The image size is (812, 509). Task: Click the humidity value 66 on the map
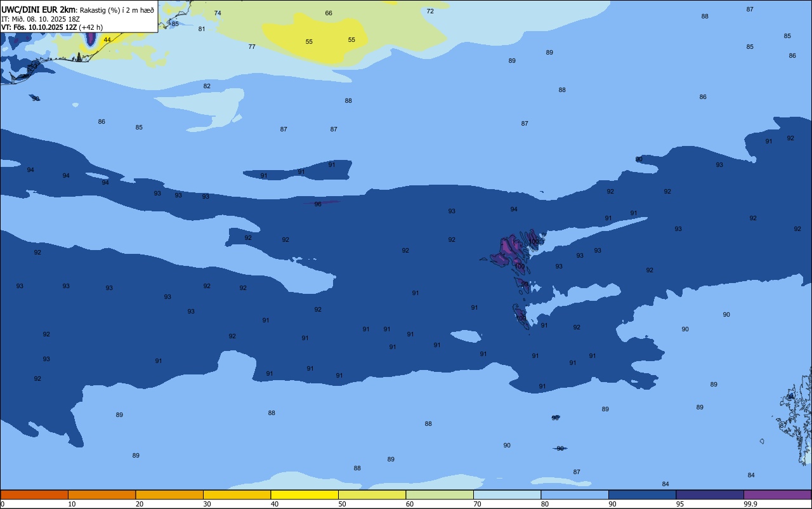pyautogui.click(x=329, y=13)
